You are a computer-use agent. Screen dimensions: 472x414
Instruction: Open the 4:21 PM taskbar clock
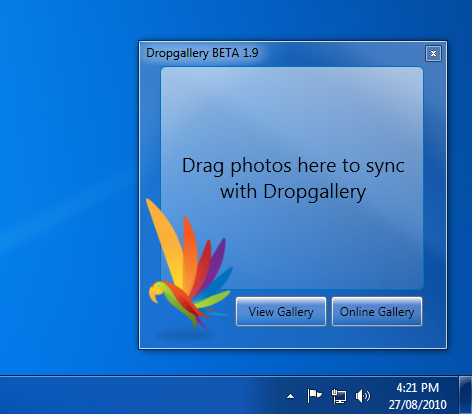pyautogui.click(x=418, y=388)
